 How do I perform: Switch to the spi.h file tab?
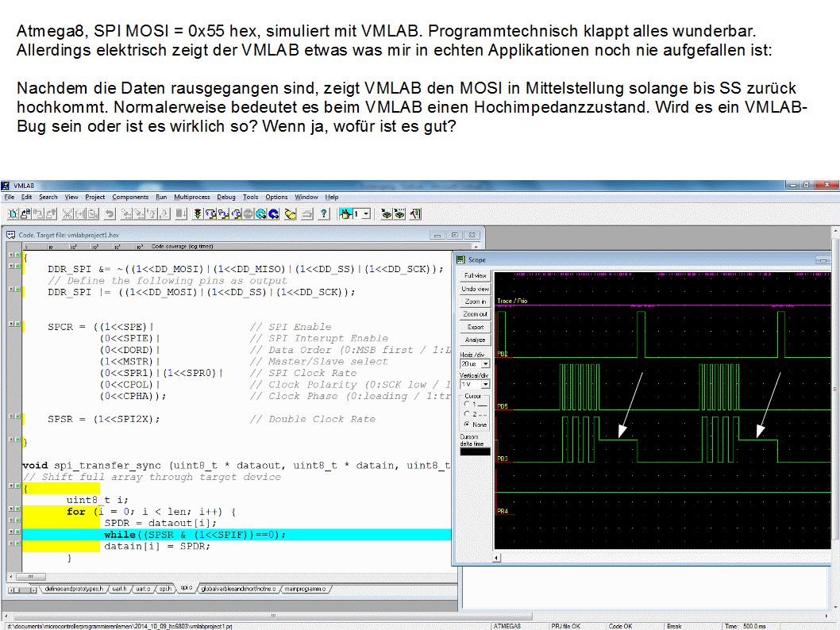tap(165, 589)
